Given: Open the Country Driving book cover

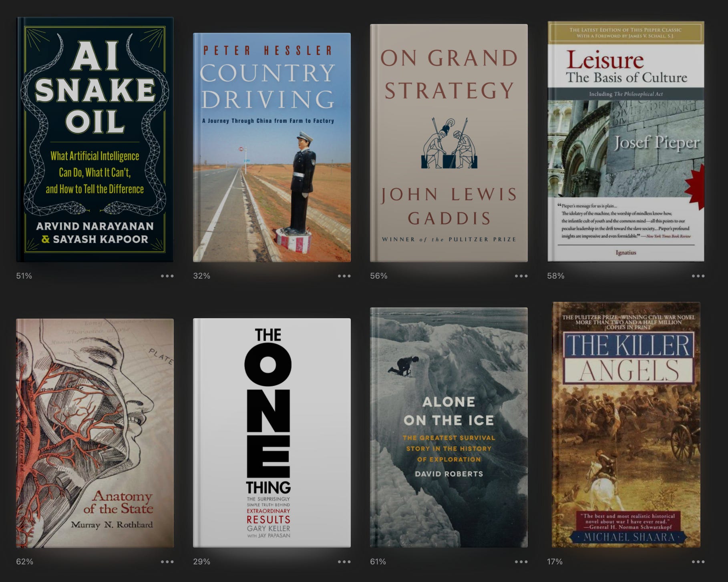Looking at the screenshot, I should pyautogui.click(x=272, y=147).
